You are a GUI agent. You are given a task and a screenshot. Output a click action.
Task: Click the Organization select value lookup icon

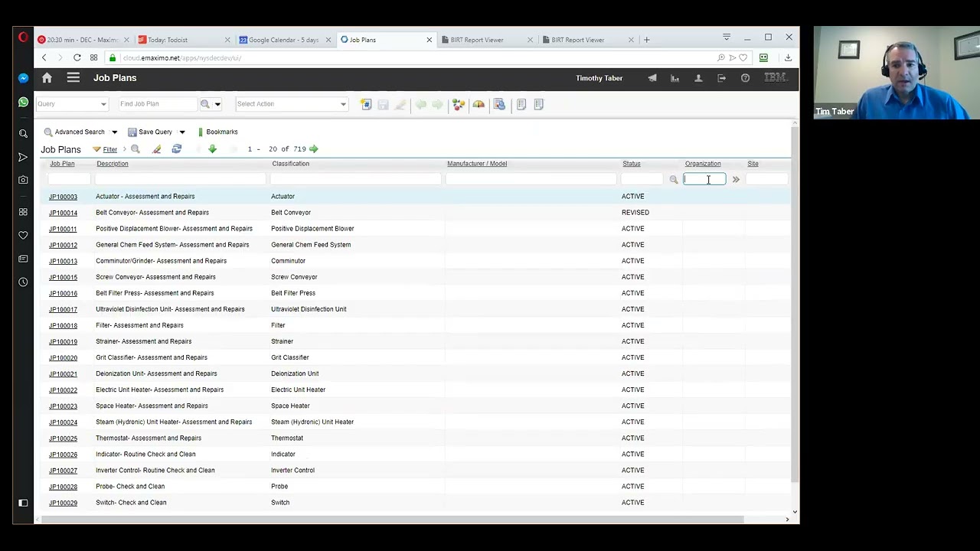pyautogui.click(x=674, y=180)
